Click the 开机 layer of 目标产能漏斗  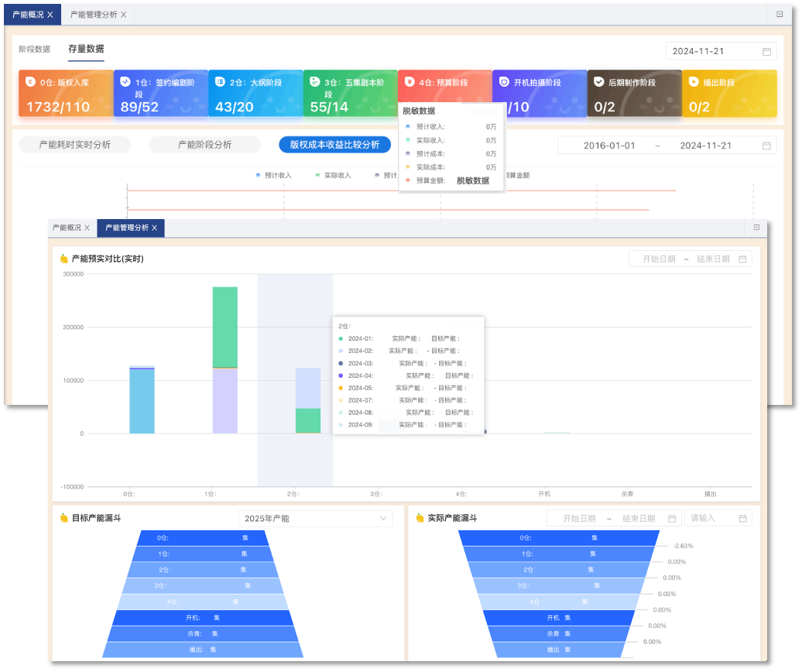tap(203, 618)
